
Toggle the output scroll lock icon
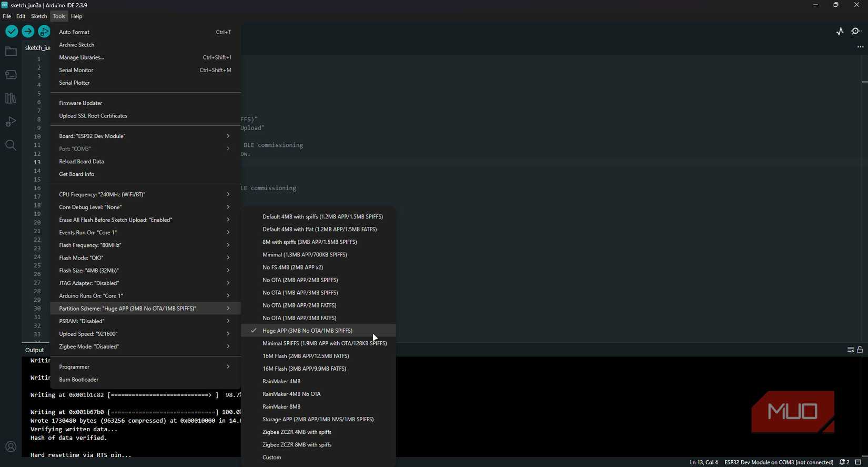(x=860, y=350)
